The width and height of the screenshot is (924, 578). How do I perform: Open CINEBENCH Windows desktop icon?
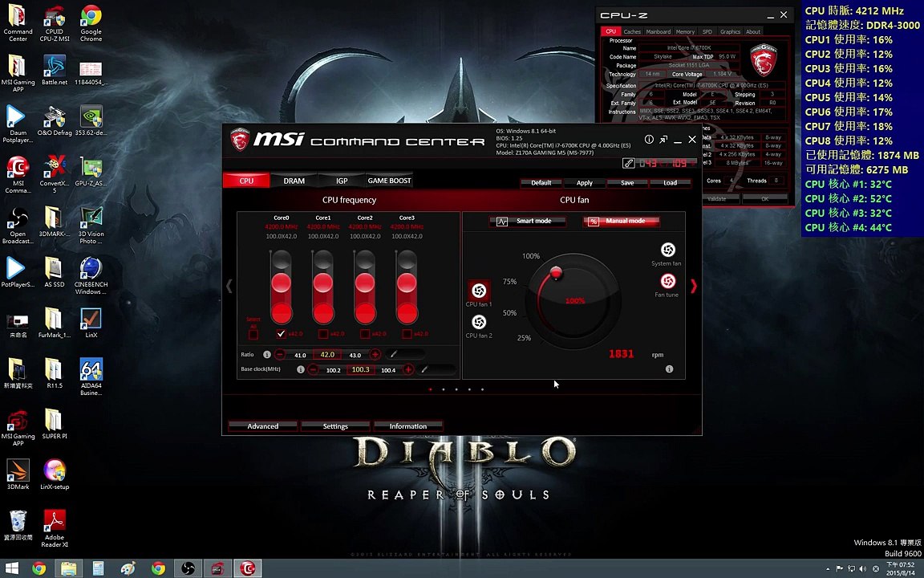pos(91,276)
